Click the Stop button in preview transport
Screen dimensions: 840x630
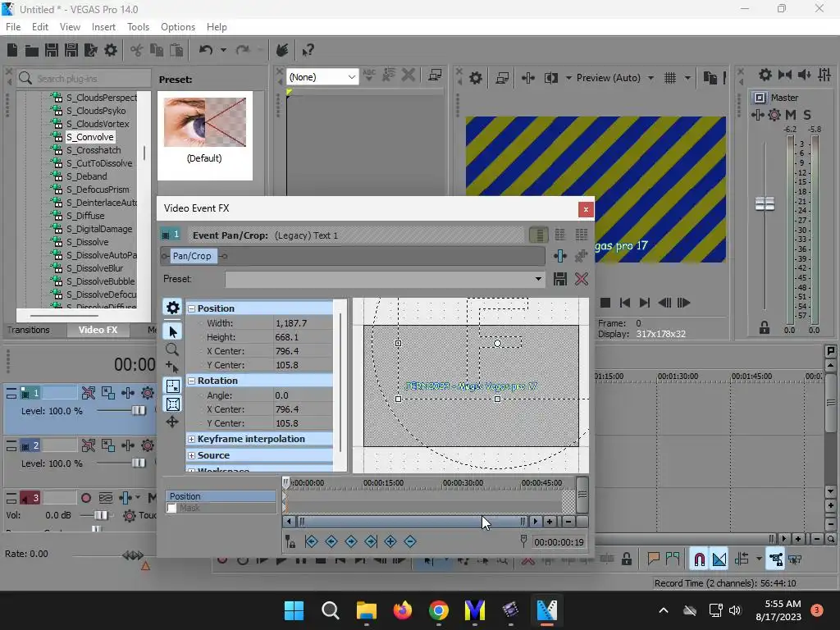tap(605, 304)
